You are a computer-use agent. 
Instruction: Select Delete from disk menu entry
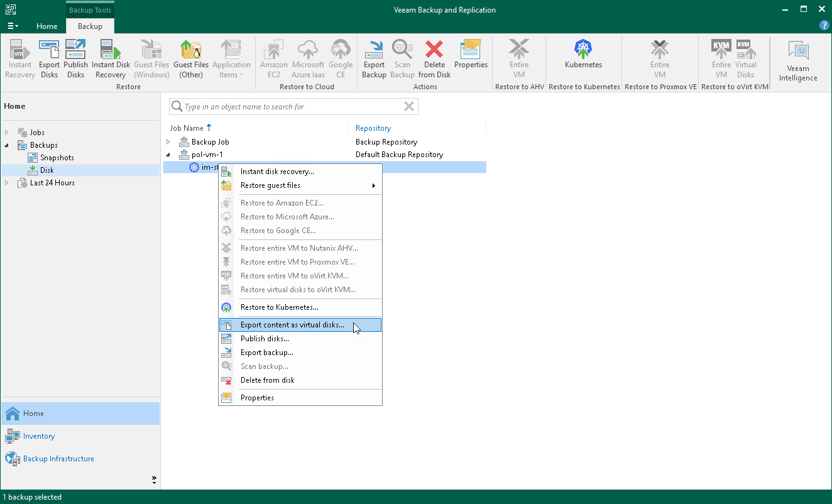(x=300, y=380)
